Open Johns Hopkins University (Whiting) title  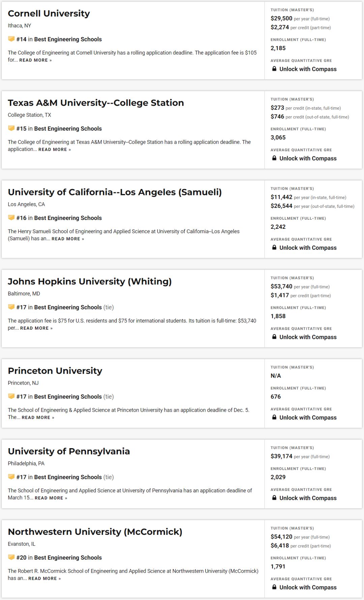coord(90,281)
